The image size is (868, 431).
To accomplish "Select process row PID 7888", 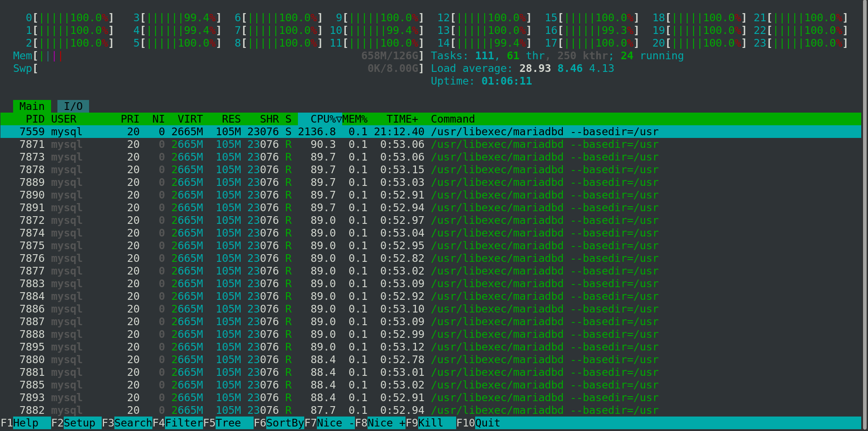I will [431, 334].
